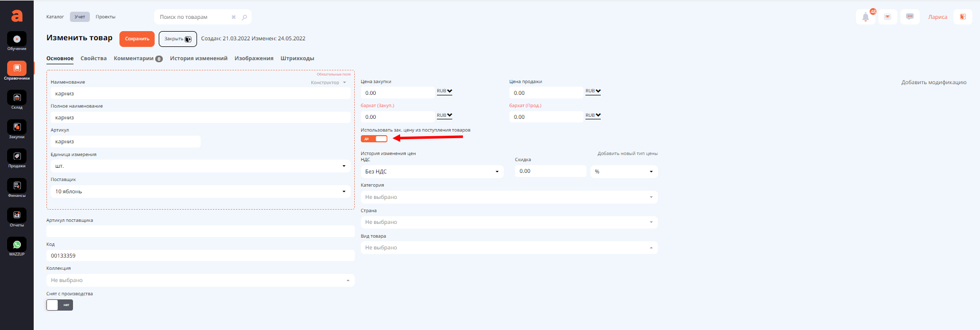
Task: Toggle the Снят с производства switch
Action: [x=60, y=305]
